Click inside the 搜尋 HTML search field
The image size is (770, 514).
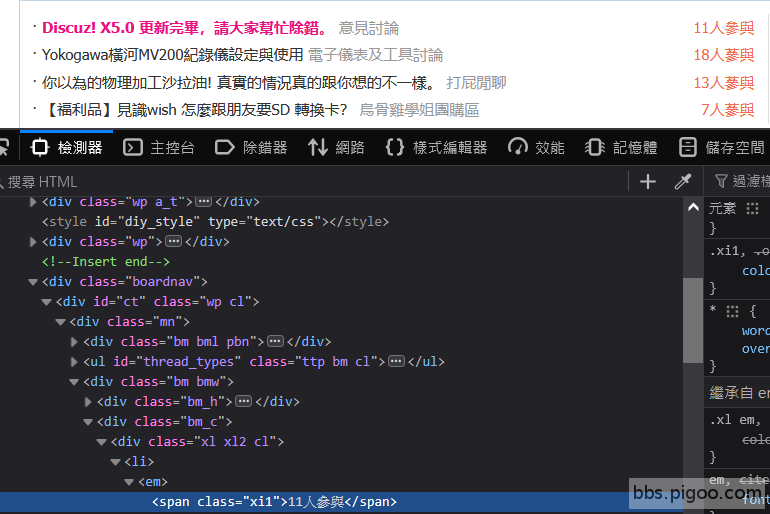pyautogui.click(x=314, y=182)
